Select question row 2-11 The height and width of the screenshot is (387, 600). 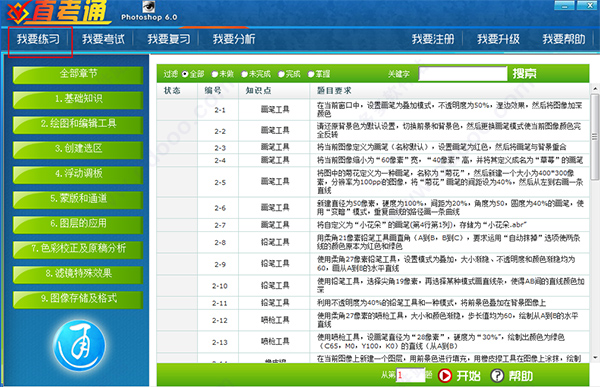tap(373, 303)
